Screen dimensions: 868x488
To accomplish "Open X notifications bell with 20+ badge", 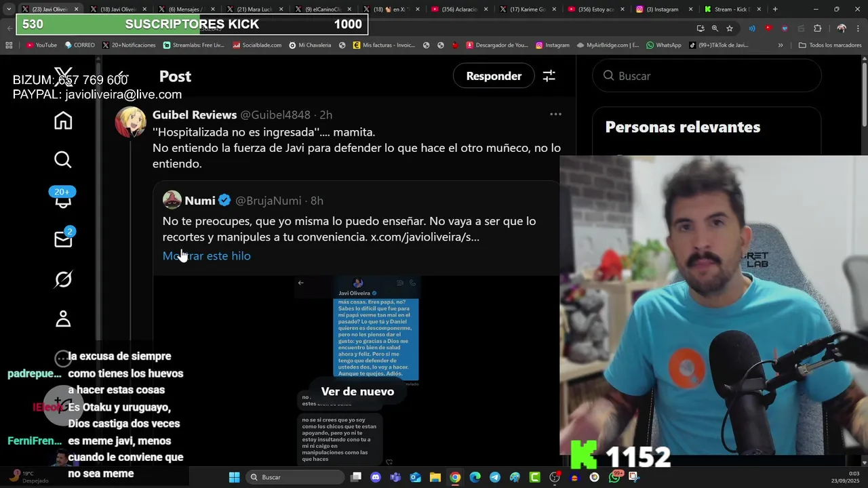I will coord(63,198).
